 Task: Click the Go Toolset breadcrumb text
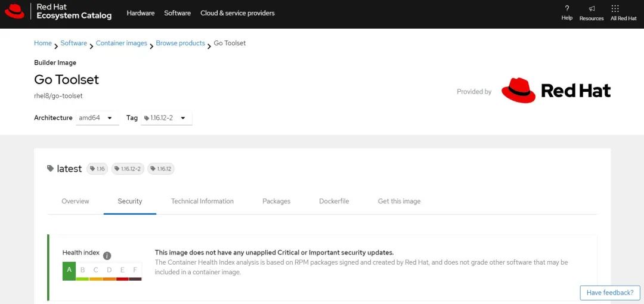tap(230, 43)
